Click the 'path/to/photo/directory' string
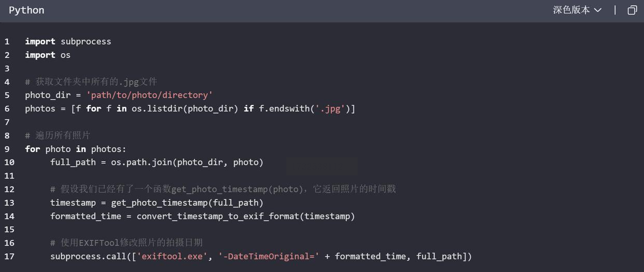 click(149, 96)
